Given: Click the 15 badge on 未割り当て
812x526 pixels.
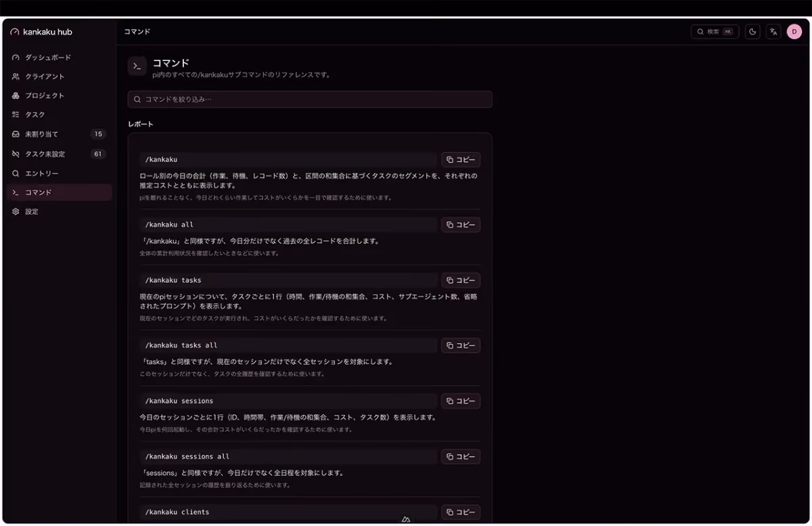Looking at the screenshot, I should tap(98, 134).
